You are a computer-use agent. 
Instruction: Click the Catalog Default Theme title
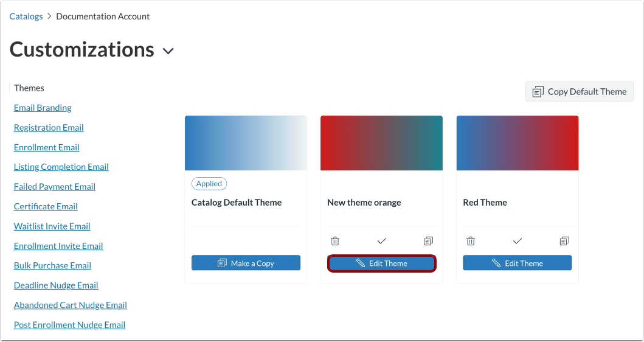[237, 202]
